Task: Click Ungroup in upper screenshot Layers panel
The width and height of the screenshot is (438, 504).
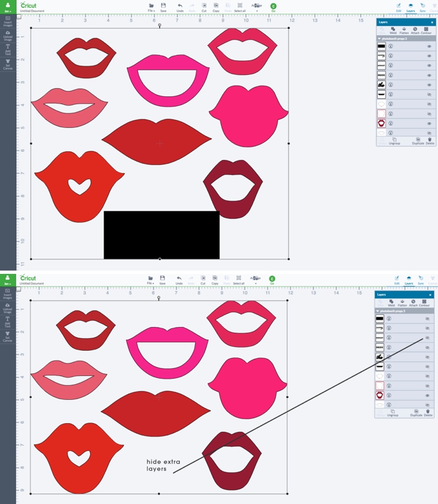Action: (x=394, y=141)
